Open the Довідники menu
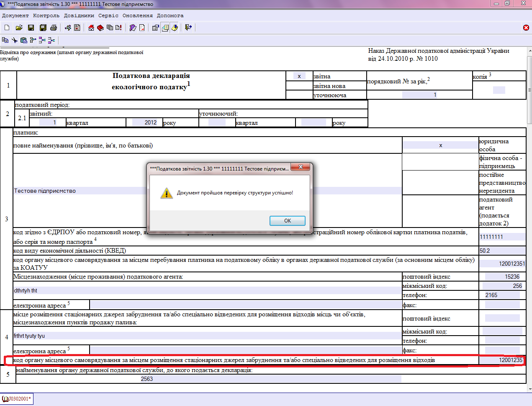The image size is (532, 406). 79,16
